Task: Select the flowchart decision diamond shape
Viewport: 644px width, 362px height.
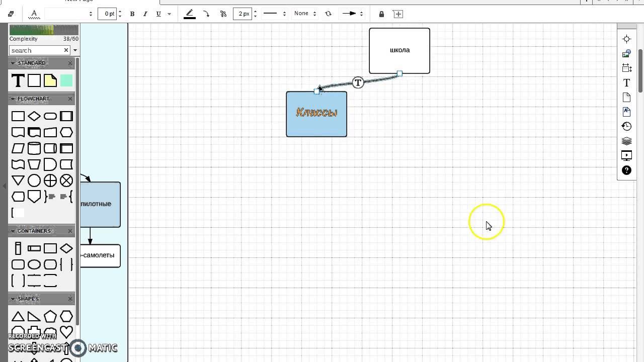Action: pos(34,116)
